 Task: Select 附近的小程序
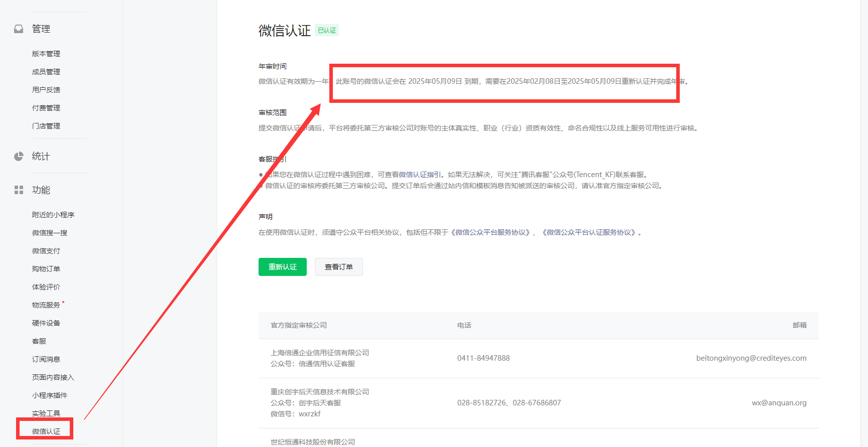[x=53, y=215]
